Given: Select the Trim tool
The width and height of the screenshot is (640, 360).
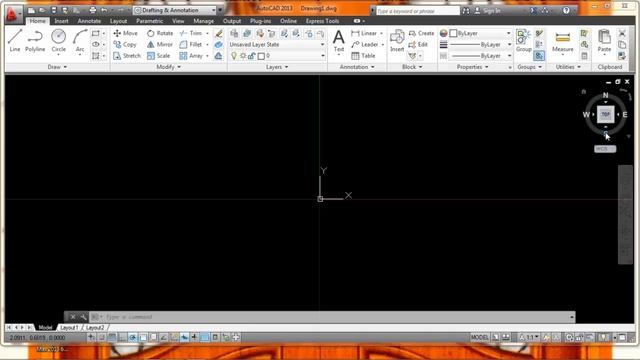Looking at the screenshot, I should [x=191, y=33].
